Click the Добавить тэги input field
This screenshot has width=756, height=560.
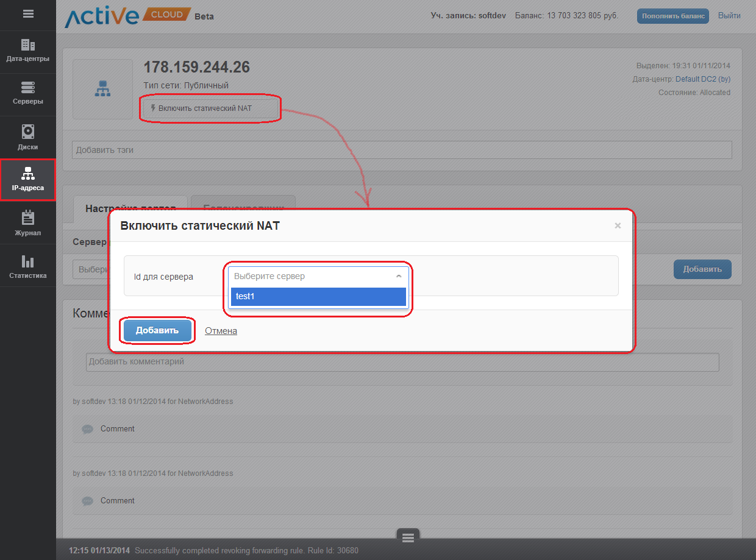pyautogui.click(x=401, y=150)
